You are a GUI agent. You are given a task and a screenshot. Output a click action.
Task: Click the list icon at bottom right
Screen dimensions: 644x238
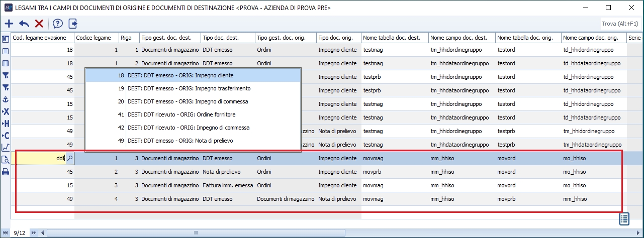(x=624, y=219)
